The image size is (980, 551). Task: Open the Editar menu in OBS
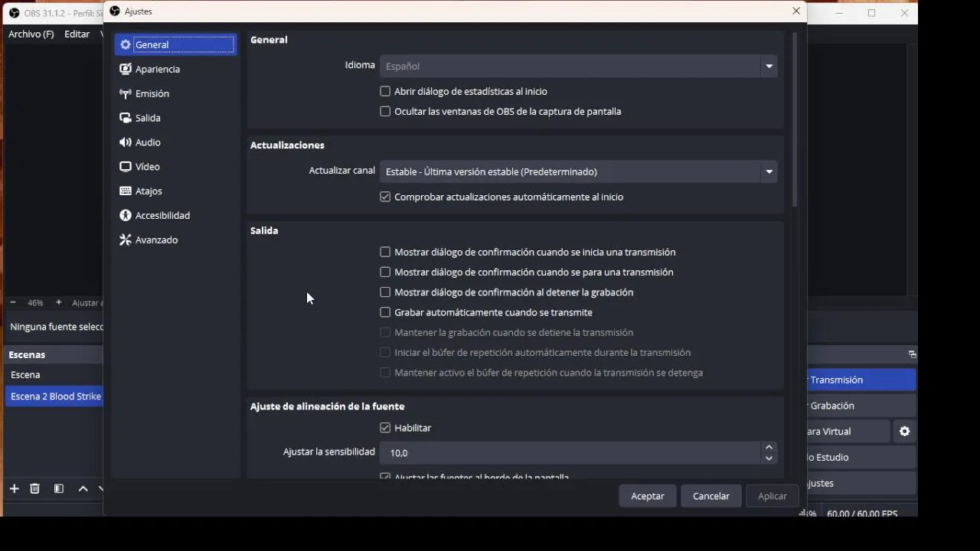[x=77, y=34]
